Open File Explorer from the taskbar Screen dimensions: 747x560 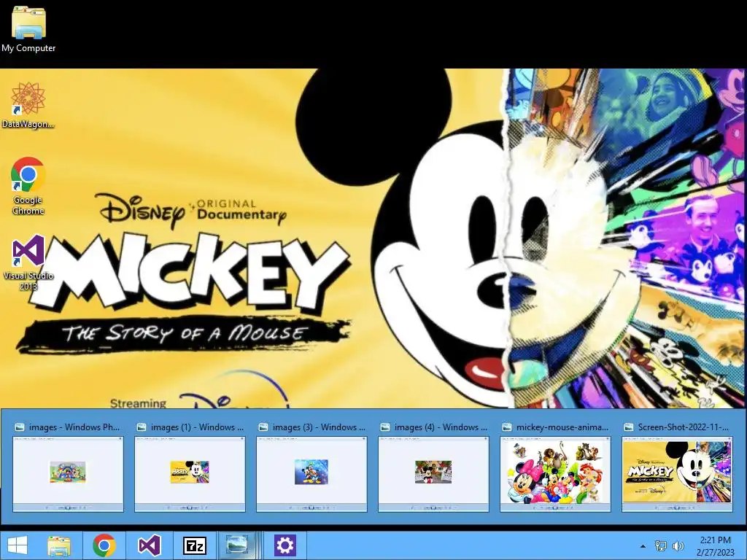coord(59,545)
